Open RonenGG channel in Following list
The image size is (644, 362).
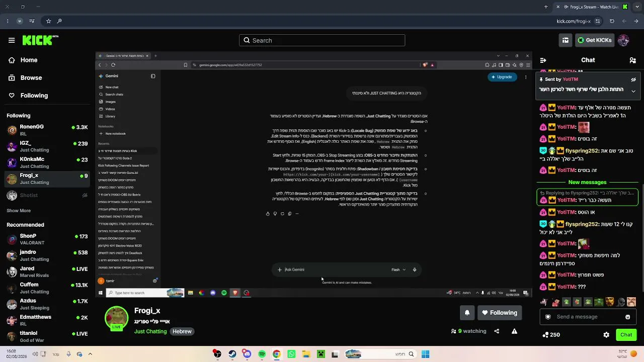(x=47, y=130)
